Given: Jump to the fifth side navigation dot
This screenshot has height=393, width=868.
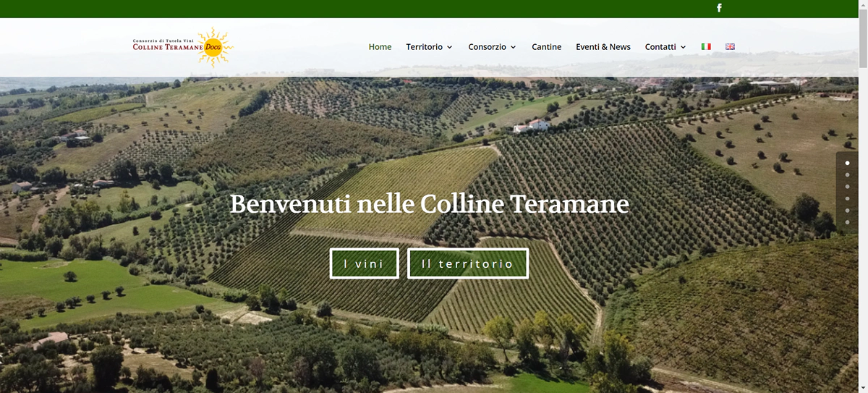Looking at the screenshot, I should click(847, 210).
